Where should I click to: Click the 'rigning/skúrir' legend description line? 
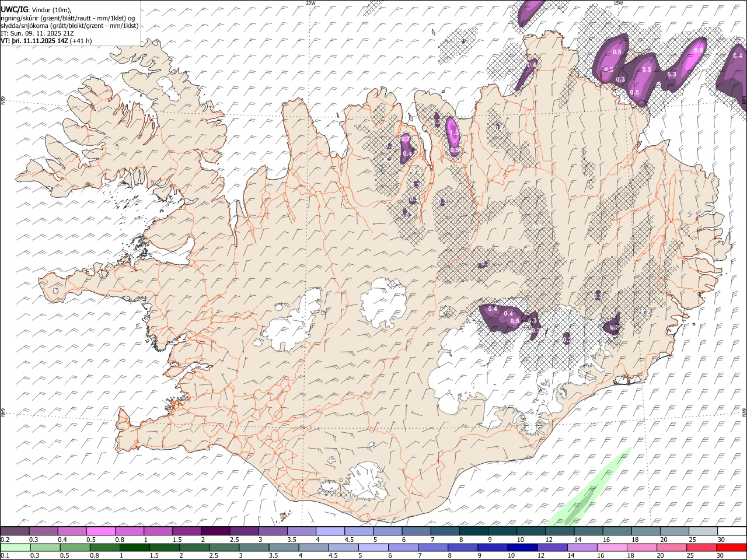pos(67,17)
